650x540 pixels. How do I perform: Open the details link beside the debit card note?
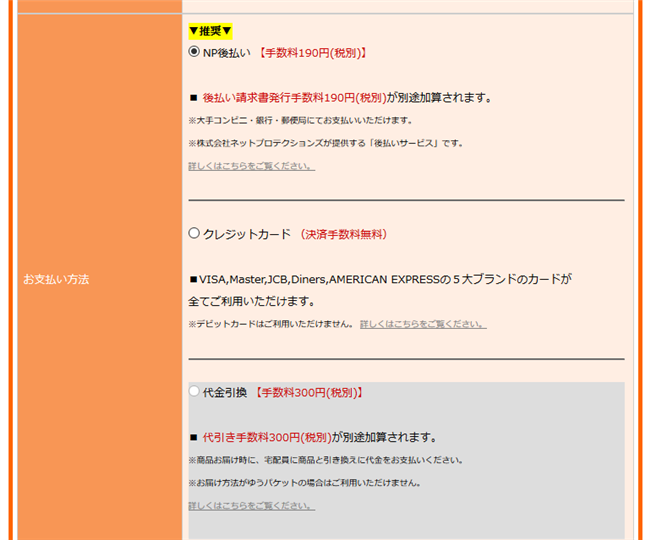coord(423,324)
